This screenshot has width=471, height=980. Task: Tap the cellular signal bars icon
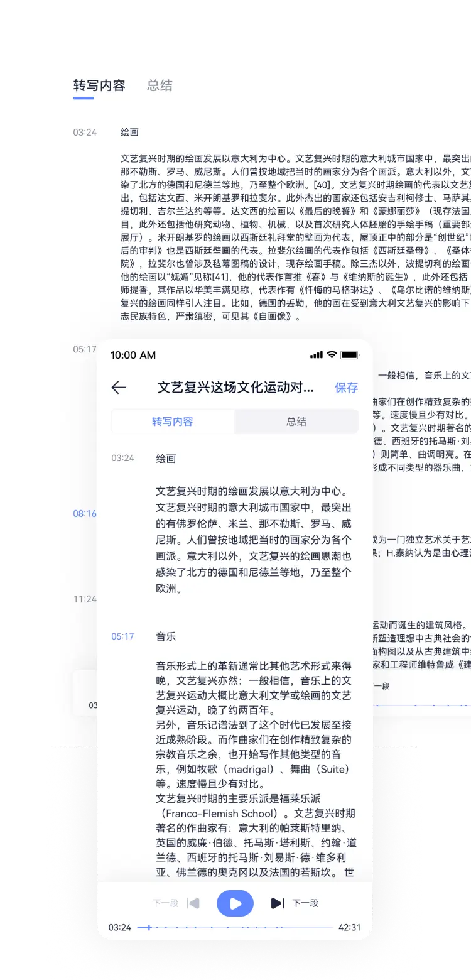pos(316,355)
